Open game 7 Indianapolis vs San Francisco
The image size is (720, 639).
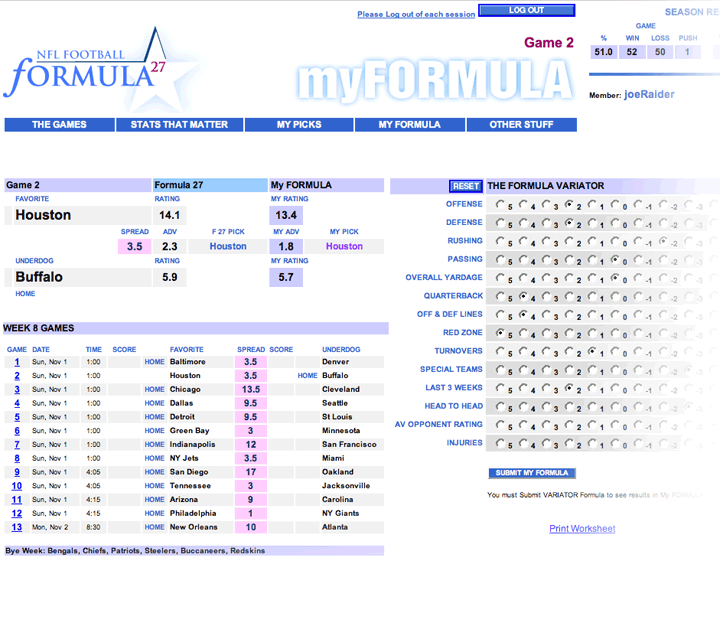(17, 444)
